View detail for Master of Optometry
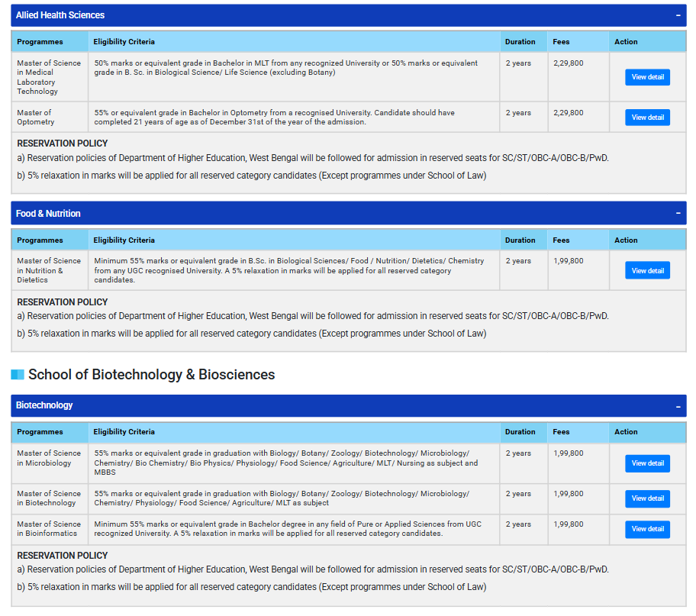 click(x=646, y=117)
